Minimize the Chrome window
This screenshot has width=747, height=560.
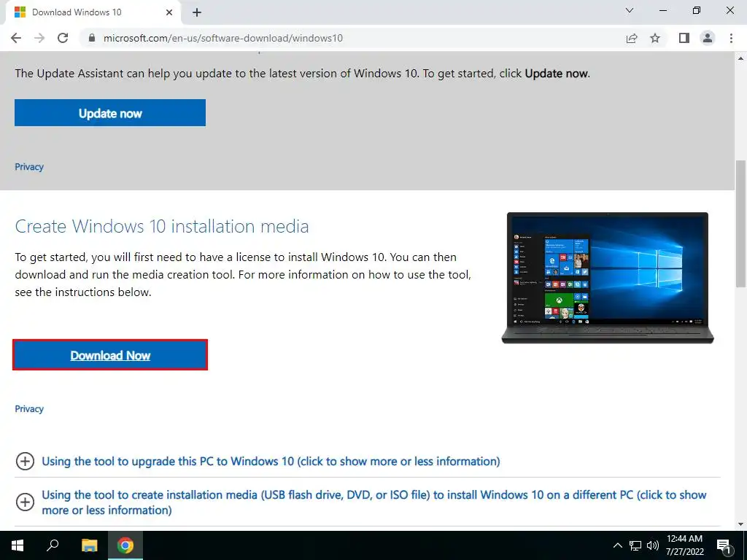(x=663, y=10)
